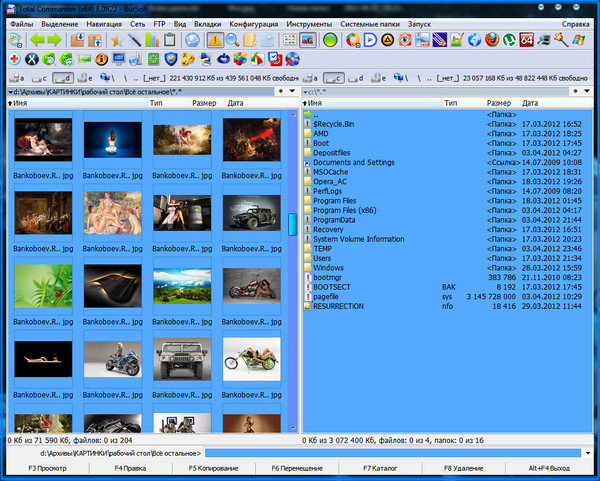Select drive e in right panel
600x481 pixels.
377,77
